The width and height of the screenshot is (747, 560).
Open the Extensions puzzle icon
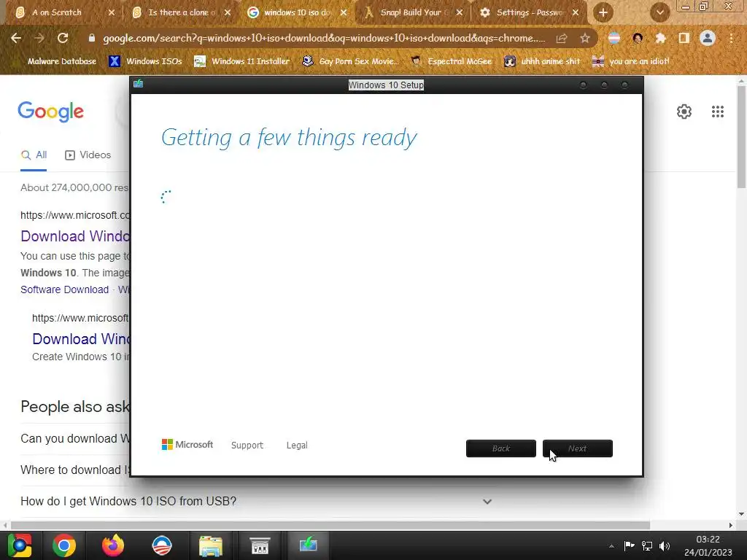660,38
